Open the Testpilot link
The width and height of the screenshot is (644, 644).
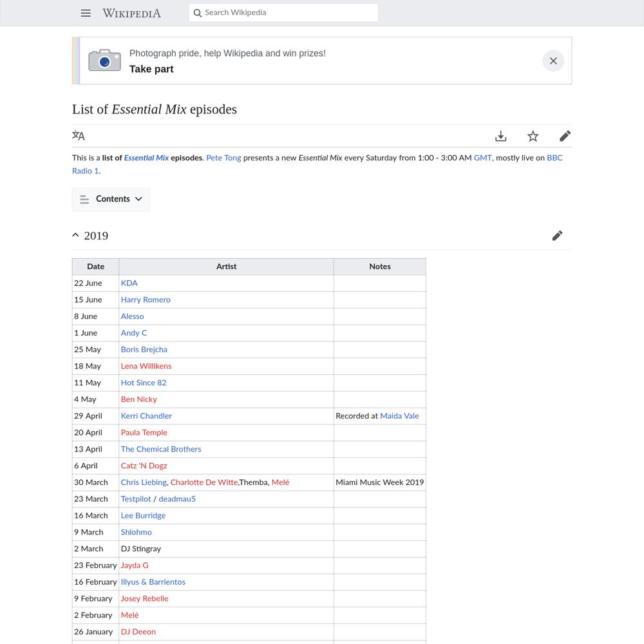136,498
